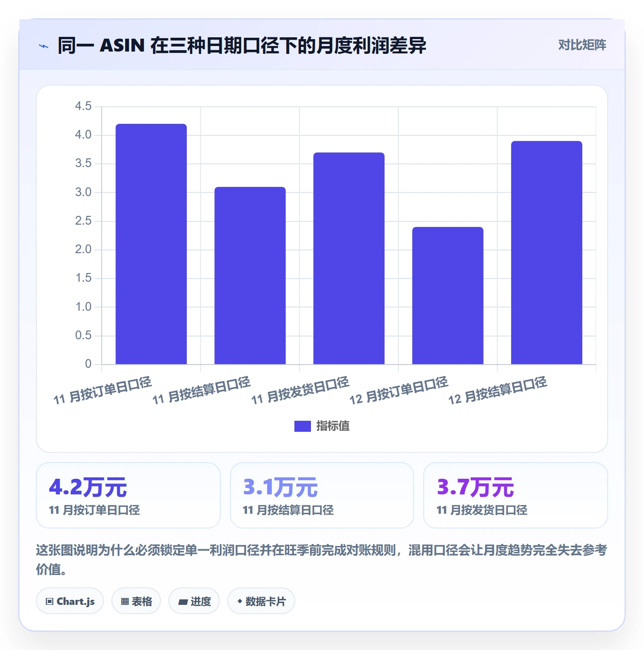The image size is (644, 650).
Task: Click the 进度 tag
Action: (194, 601)
